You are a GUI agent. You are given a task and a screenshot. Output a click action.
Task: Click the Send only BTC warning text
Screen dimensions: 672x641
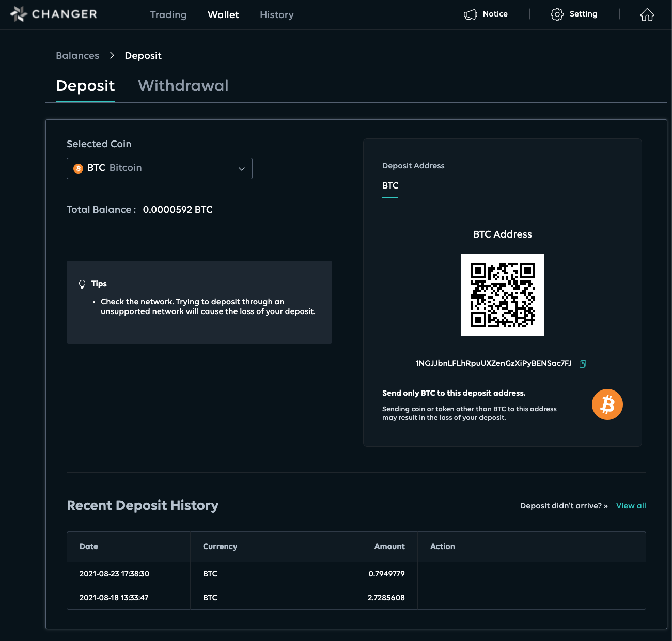pyautogui.click(x=454, y=393)
